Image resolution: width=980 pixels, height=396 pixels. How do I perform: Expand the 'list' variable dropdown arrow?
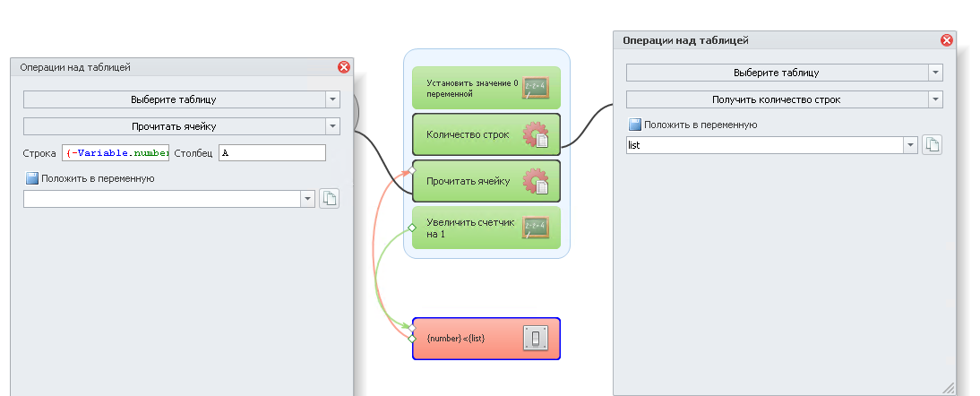pyautogui.click(x=910, y=145)
